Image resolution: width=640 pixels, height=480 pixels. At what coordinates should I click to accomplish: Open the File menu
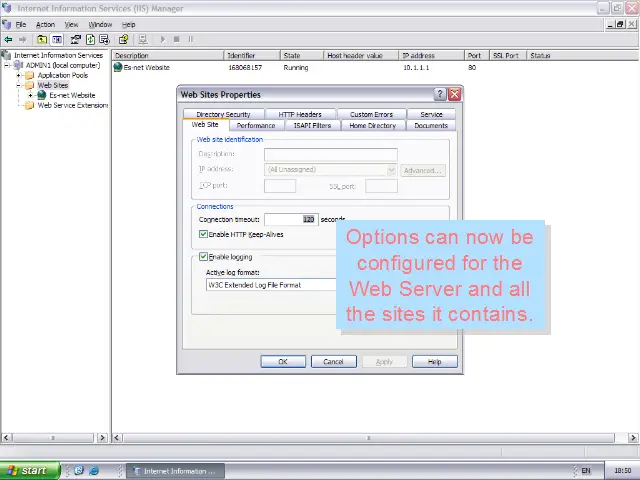pyautogui.click(x=21, y=24)
